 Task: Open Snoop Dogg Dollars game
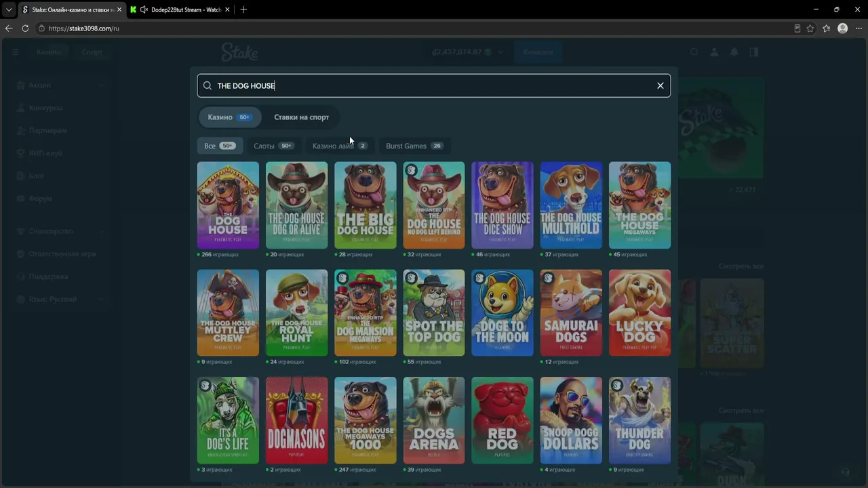click(x=571, y=421)
